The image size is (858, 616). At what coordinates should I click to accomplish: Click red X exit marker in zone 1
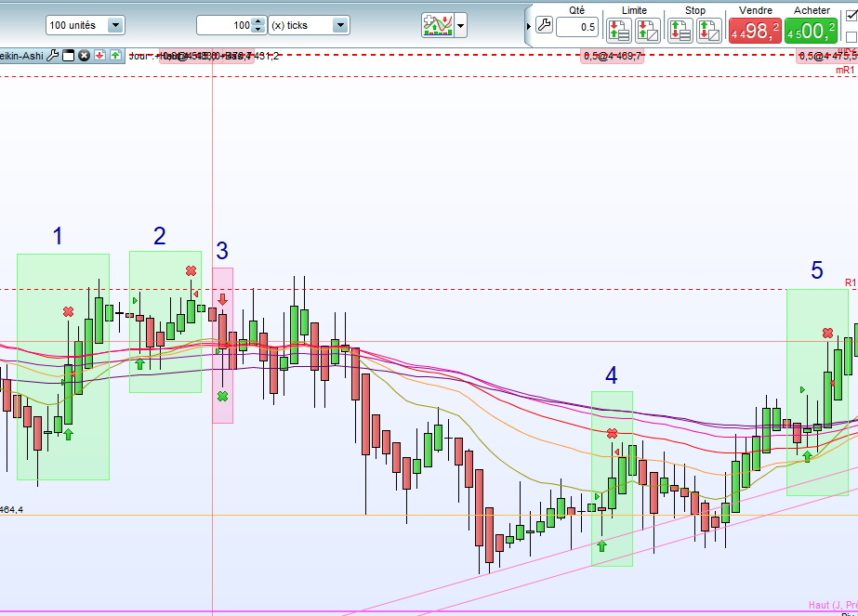pyautogui.click(x=69, y=312)
